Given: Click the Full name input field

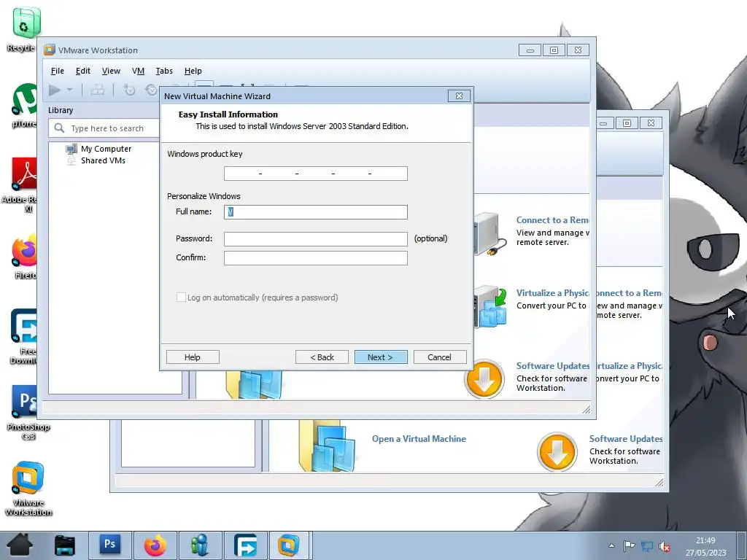Looking at the screenshot, I should coord(315,212).
